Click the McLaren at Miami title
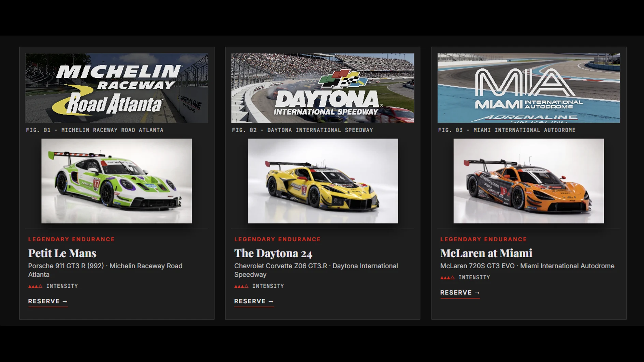644x362 pixels. tap(486, 253)
